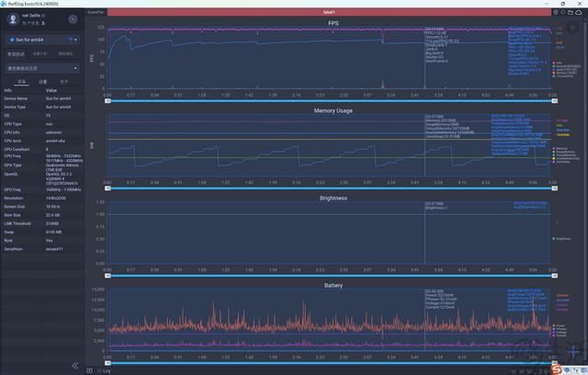Click the SceneTxt label at top left of charts
This screenshot has width=588, height=375.
pos(96,12)
